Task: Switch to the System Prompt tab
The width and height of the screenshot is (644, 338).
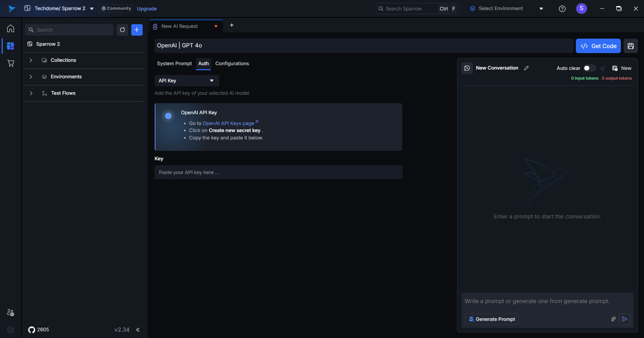Action: [x=174, y=64]
